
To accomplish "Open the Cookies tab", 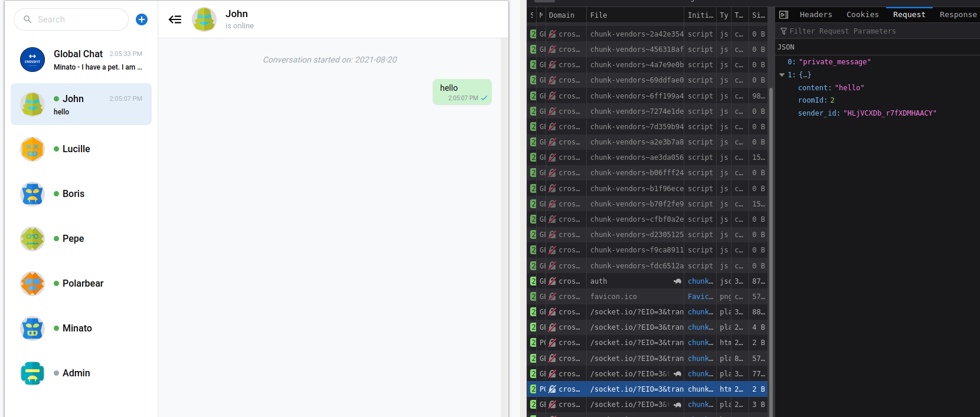I will (x=862, y=15).
